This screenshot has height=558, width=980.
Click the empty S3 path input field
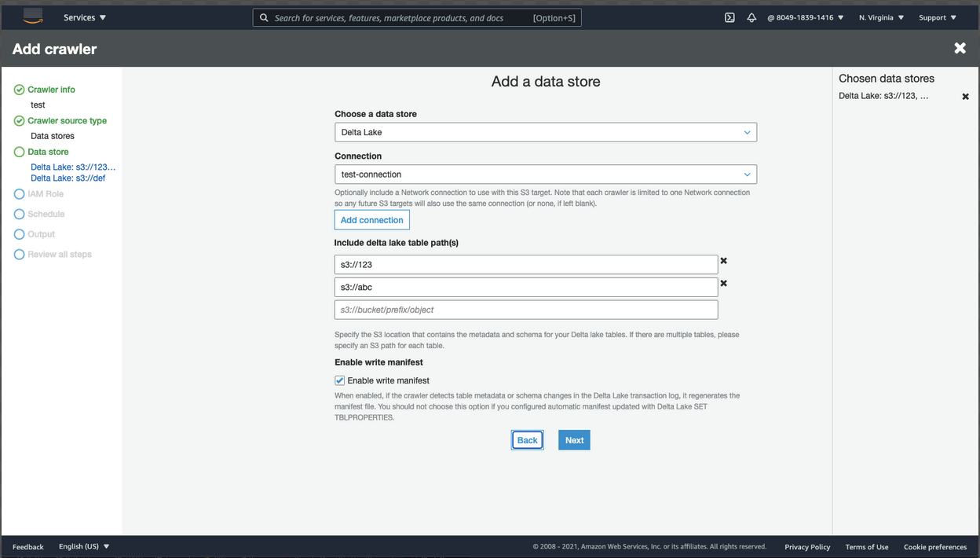point(525,310)
